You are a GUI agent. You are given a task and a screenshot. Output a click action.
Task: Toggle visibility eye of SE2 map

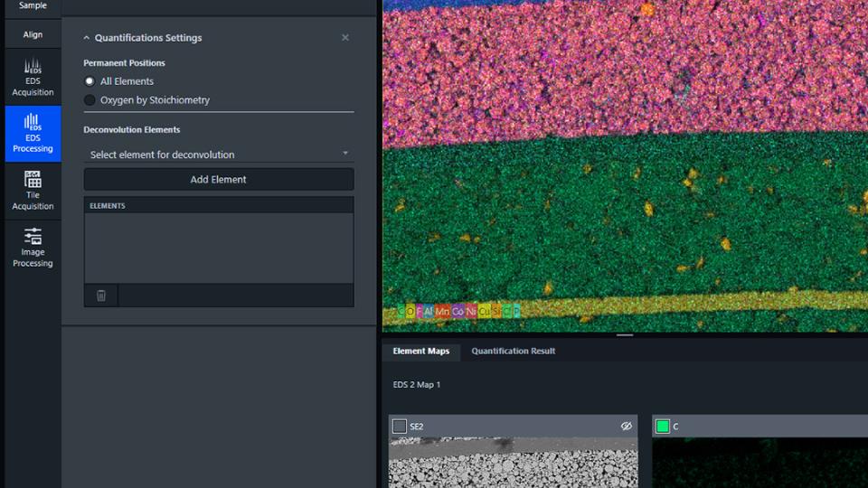626,426
